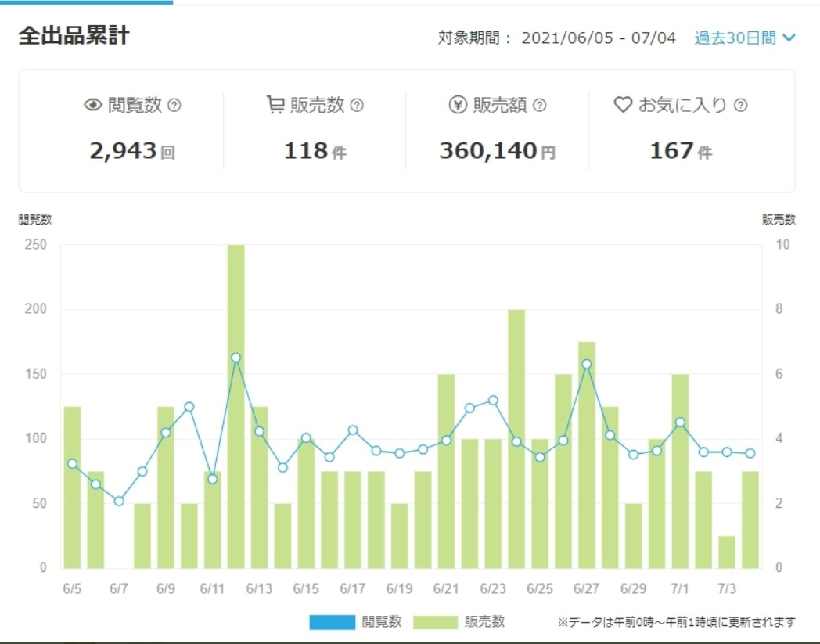The width and height of the screenshot is (820, 644).
Task: Click the views data point at 7/1
Action: coord(681,423)
